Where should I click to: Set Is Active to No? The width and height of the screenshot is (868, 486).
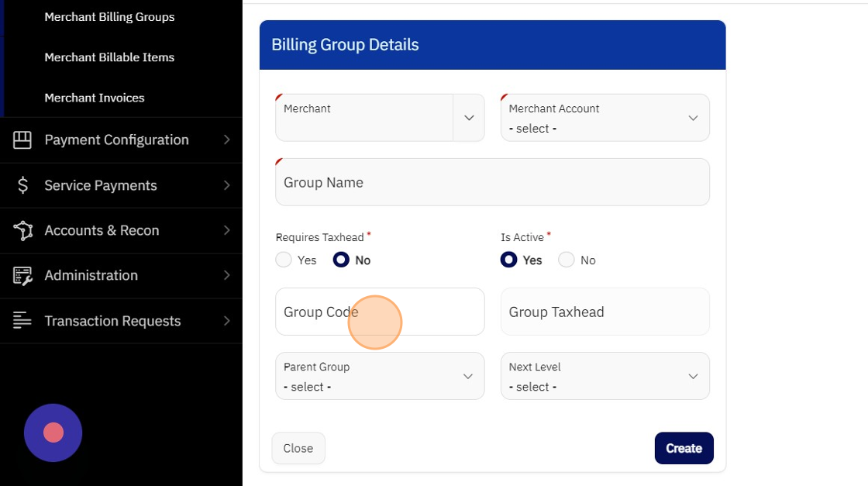coord(567,260)
